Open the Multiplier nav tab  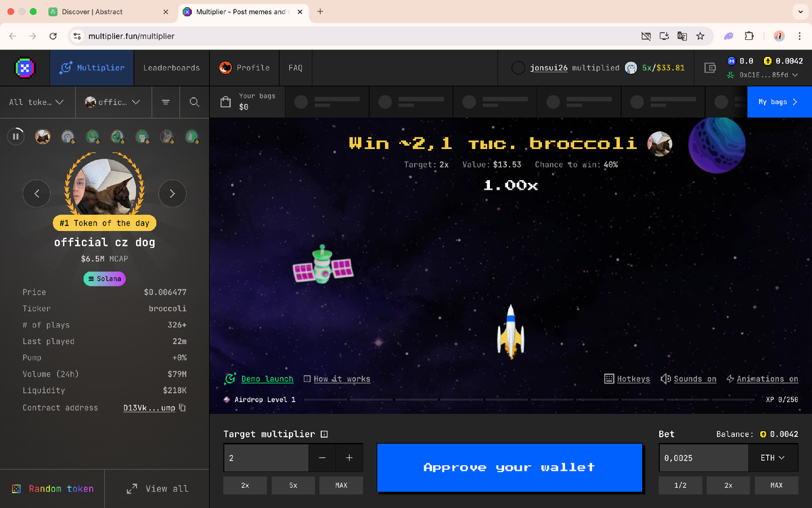(x=92, y=68)
